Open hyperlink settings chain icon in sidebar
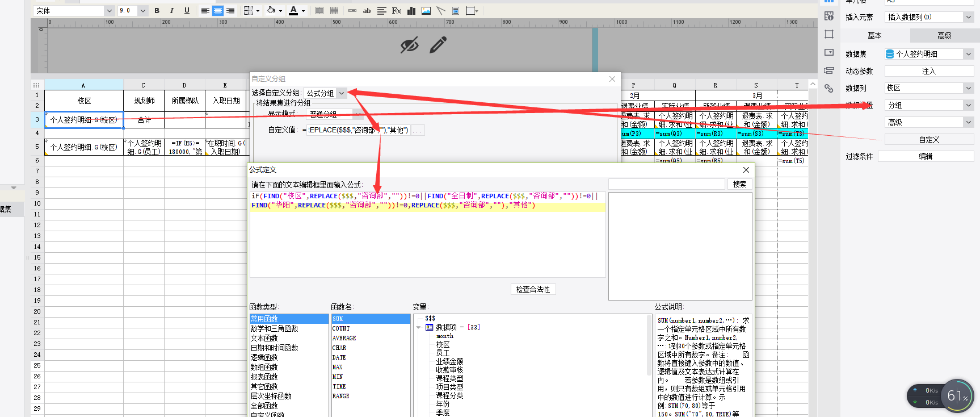This screenshot has height=417, width=980. 829,89
